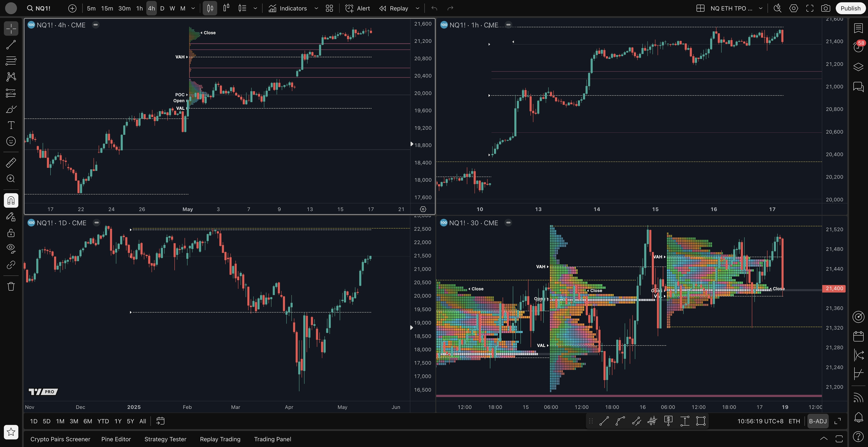The height and width of the screenshot is (447, 868).
Task: Toggle lock all drawing tools
Action: pyautogui.click(x=11, y=233)
